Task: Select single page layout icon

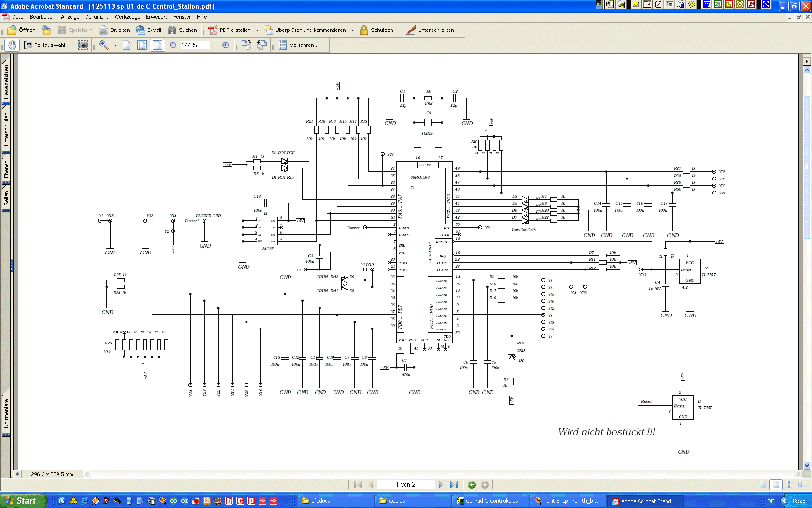Action: pos(763,485)
